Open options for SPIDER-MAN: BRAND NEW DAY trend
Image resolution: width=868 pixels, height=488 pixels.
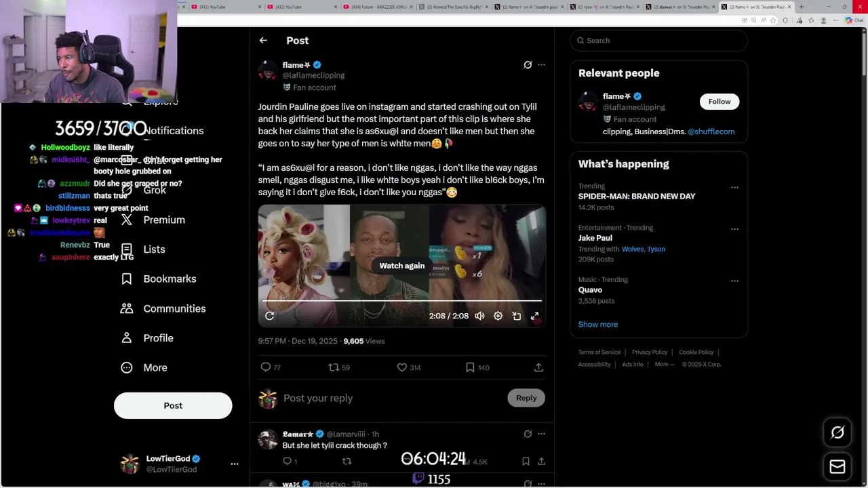tap(734, 187)
